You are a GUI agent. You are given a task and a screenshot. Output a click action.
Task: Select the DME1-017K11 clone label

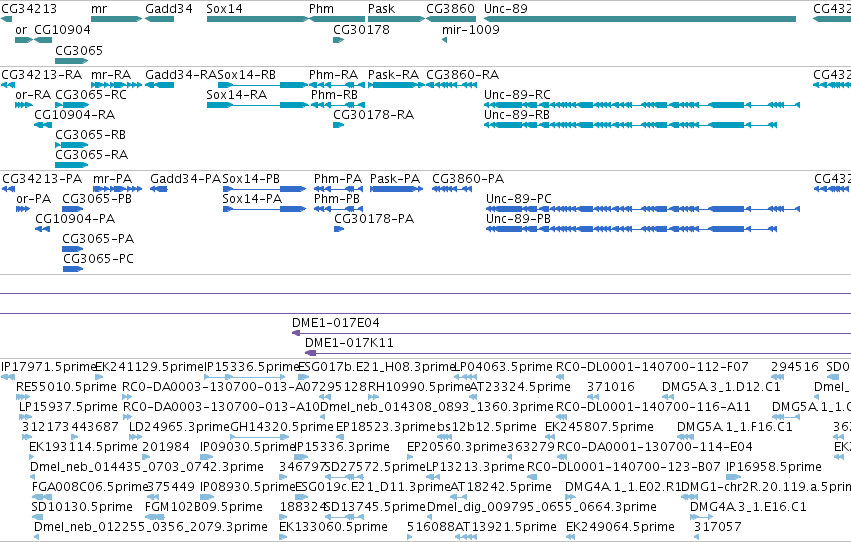[x=350, y=342]
